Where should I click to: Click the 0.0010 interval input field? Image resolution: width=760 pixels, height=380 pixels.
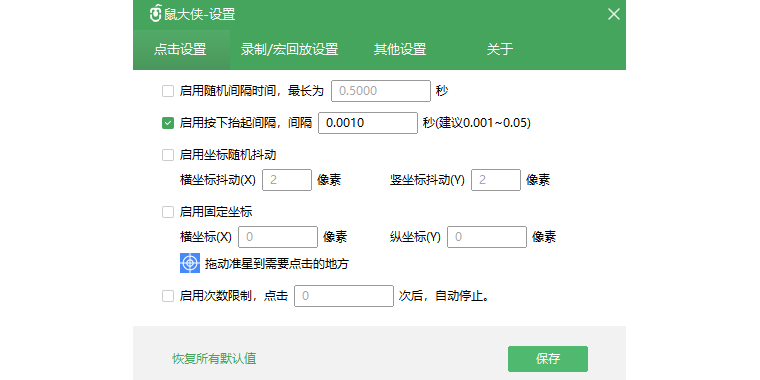coord(368,123)
